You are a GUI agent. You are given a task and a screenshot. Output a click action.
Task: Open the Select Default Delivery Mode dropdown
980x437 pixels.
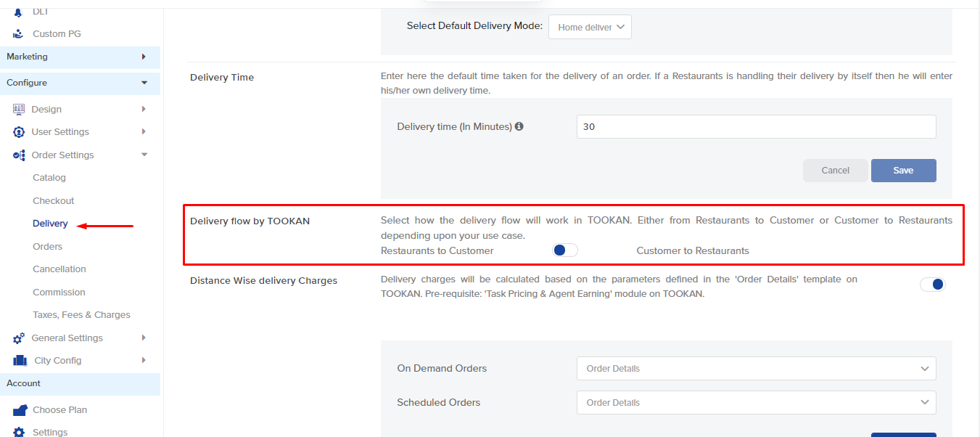[590, 26]
